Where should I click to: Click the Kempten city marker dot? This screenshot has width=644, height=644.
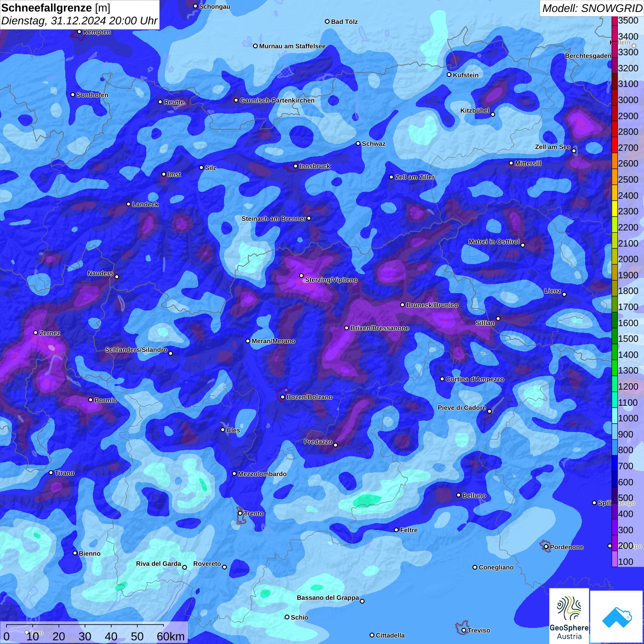click(79, 32)
